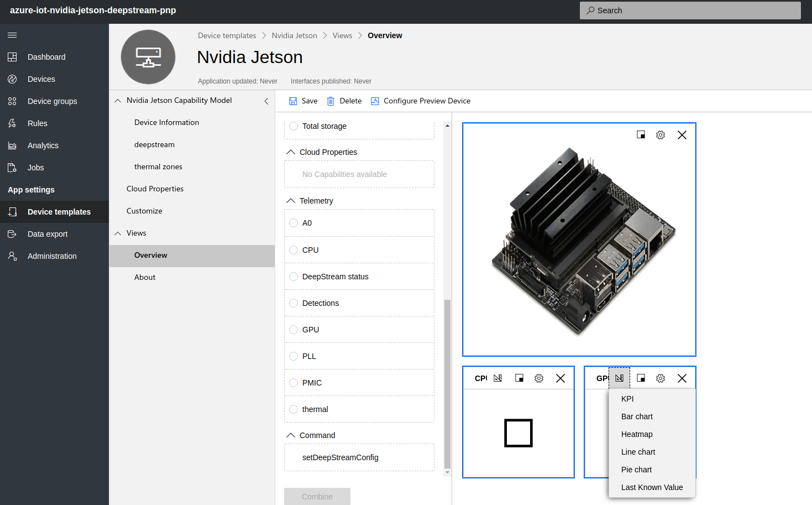The image size is (812, 505).
Task: Click the Combine button
Action: click(317, 497)
